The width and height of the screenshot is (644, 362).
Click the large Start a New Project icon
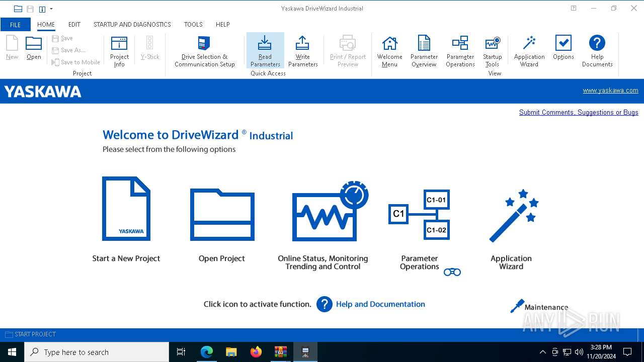coord(126,209)
